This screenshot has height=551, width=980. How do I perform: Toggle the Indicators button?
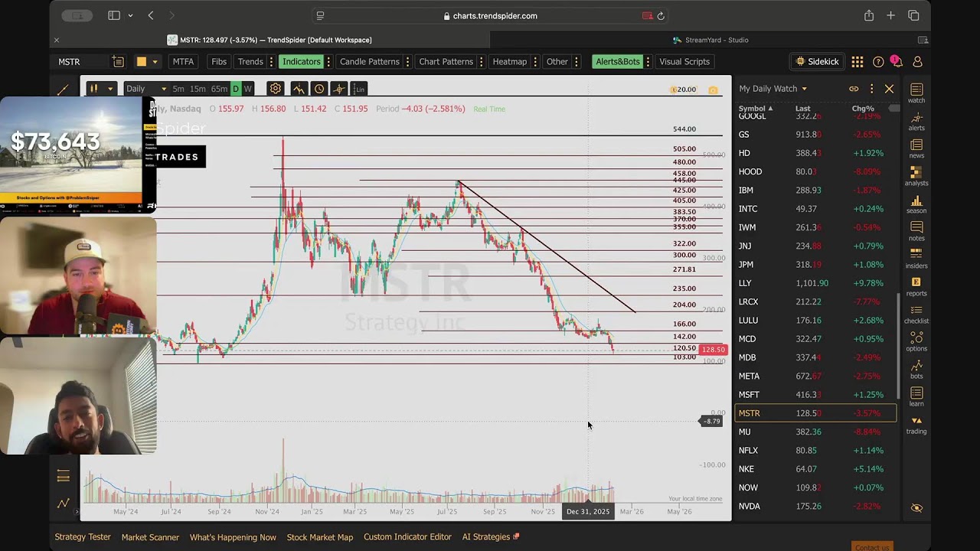click(x=302, y=62)
